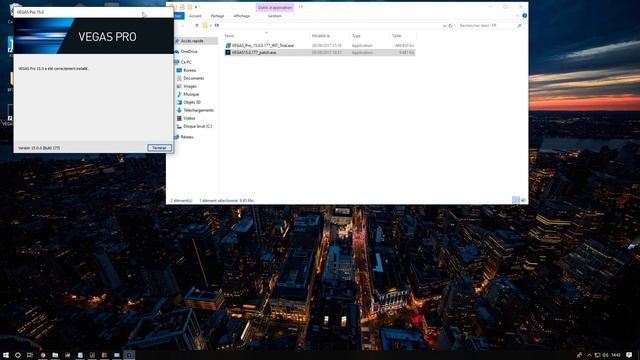
Task: Open Téléchargements in the sidebar
Action: 198,110
